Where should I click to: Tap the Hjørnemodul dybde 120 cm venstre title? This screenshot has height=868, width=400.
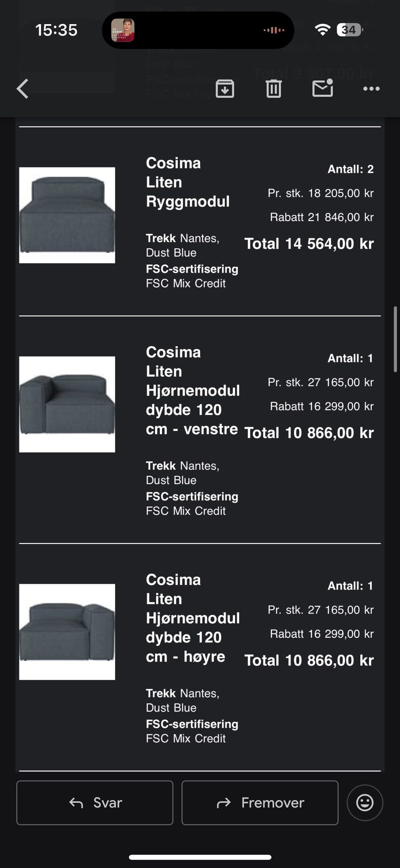[x=192, y=390]
